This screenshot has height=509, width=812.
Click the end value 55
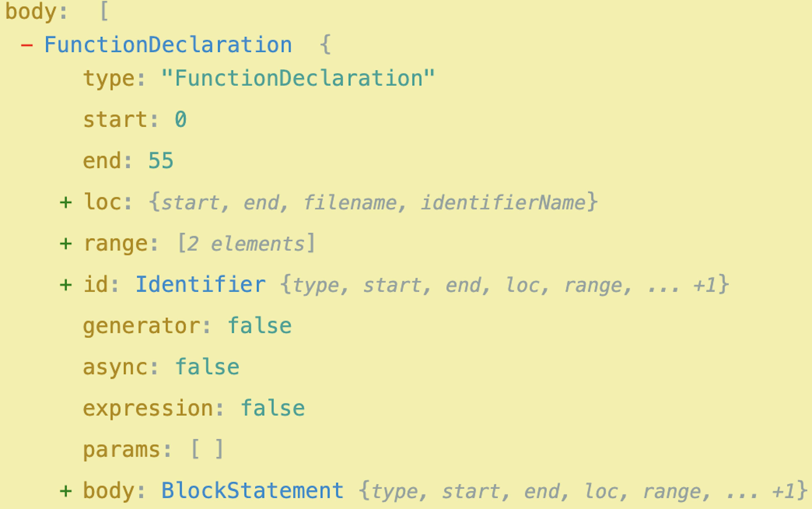(161, 161)
